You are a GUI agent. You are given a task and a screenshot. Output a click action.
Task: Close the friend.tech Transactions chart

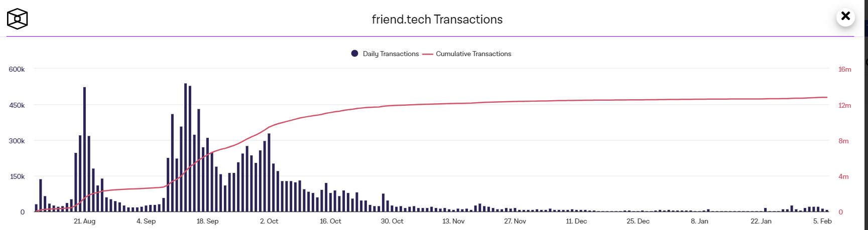[x=845, y=16]
